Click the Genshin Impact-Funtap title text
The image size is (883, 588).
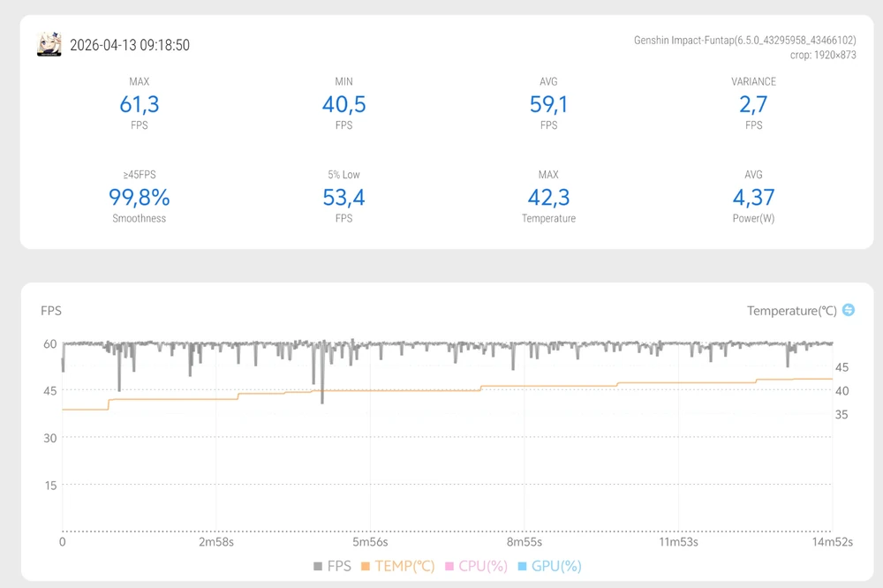coord(744,41)
